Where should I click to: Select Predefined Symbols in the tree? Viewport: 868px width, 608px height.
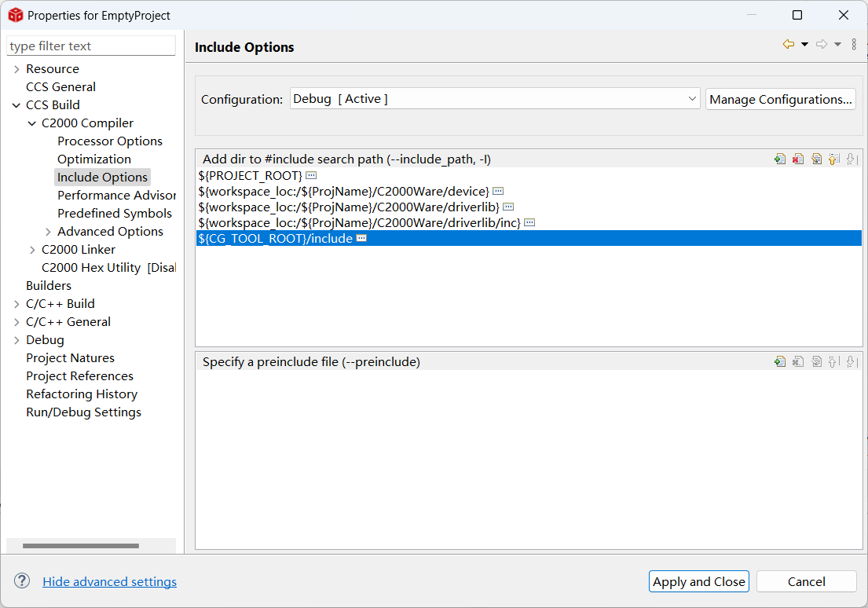coord(115,214)
